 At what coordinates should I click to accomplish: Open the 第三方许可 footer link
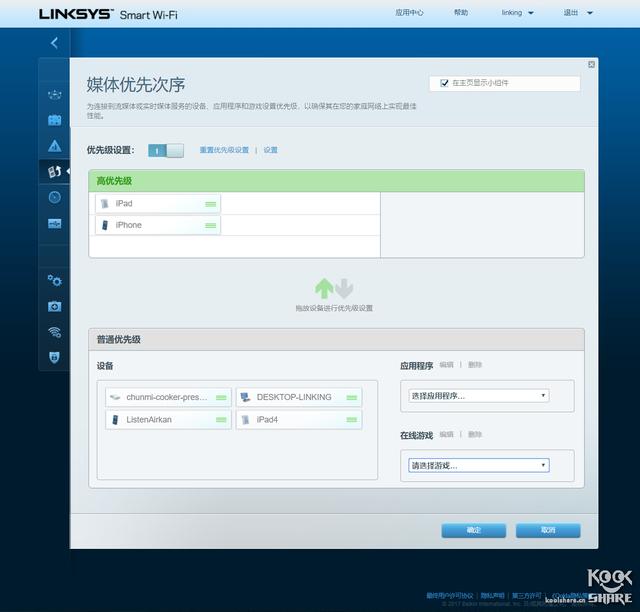click(527, 596)
